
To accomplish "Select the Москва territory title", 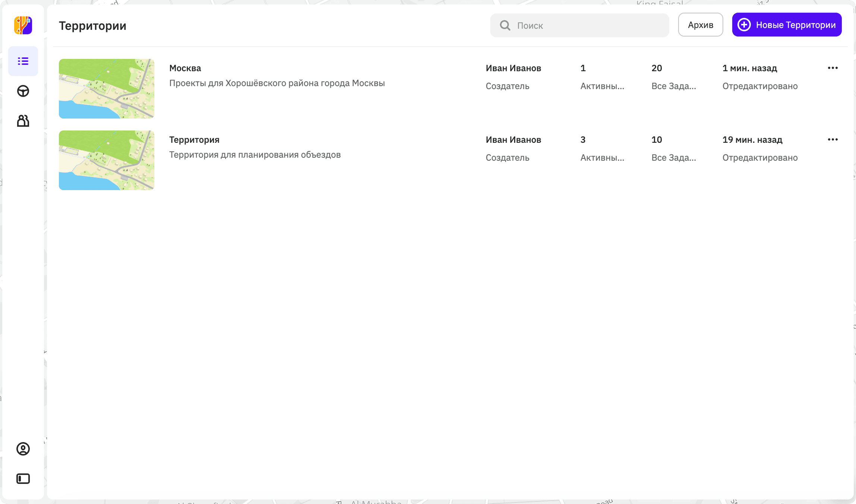I will click(185, 68).
